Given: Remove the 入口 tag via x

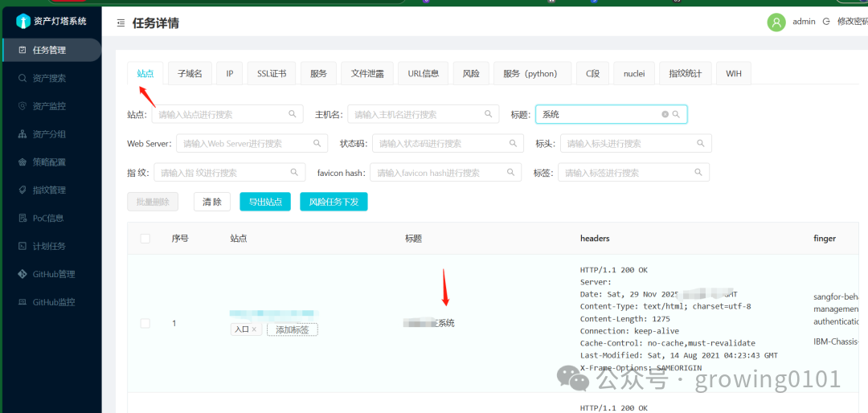Looking at the screenshot, I should click(254, 329).
